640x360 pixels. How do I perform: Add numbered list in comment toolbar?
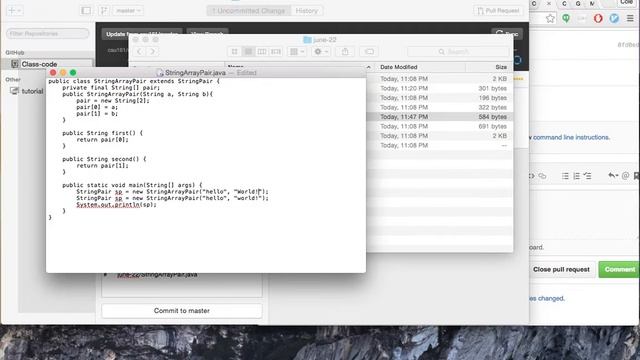pyautogui.click(x=576, y=176)
